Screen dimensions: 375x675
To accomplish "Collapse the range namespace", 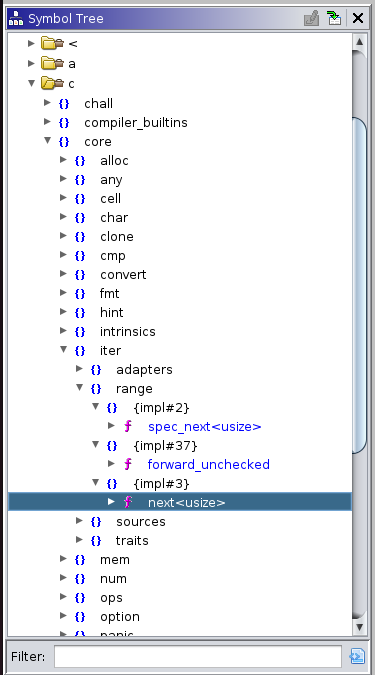I will [x=79, y=387].
